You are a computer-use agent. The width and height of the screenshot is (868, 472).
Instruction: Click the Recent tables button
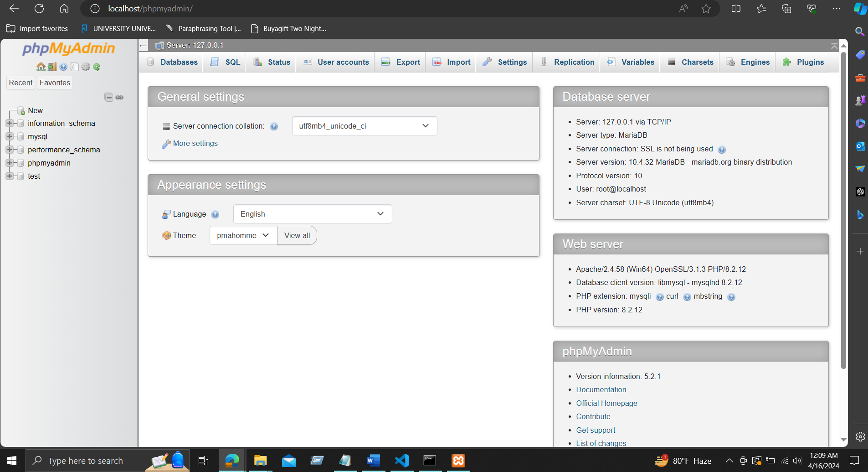click(x=21, y=83)
